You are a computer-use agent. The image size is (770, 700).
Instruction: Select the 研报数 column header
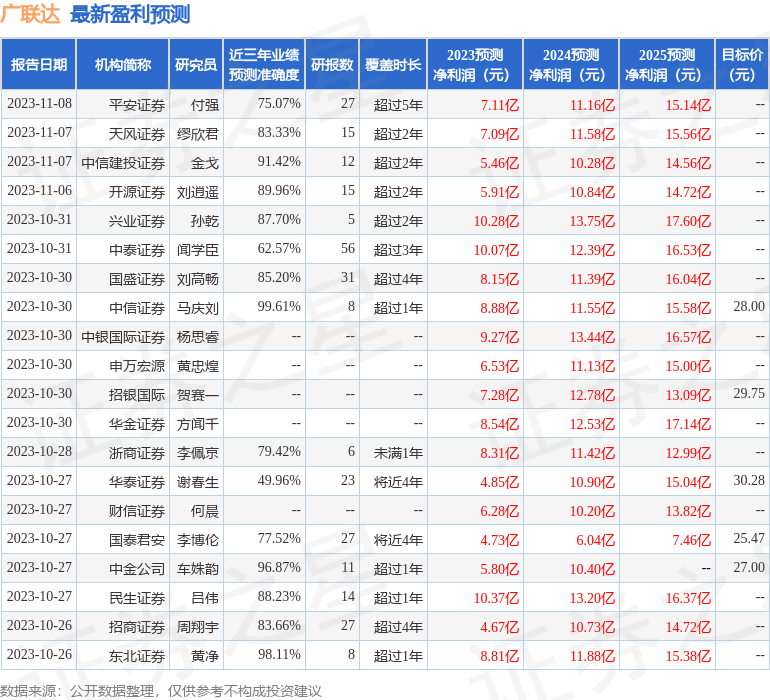coord(332,64)
